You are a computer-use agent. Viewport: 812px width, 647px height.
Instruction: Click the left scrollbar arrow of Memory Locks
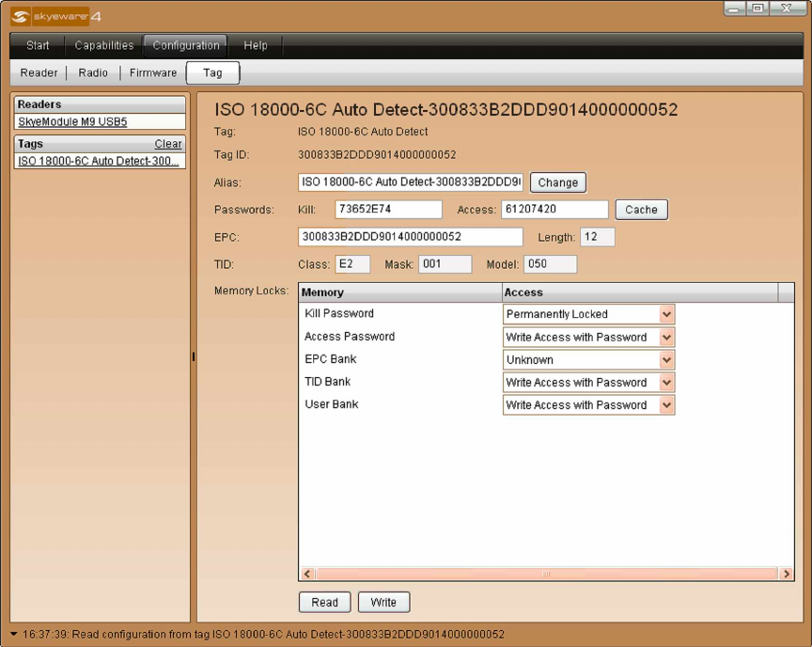click(x=307, y=574)
